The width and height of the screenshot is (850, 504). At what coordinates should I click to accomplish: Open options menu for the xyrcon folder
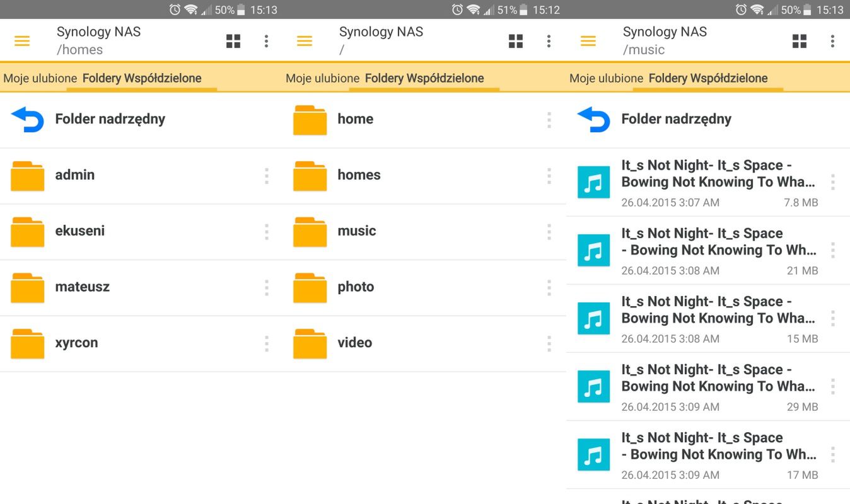click(267, 343)
